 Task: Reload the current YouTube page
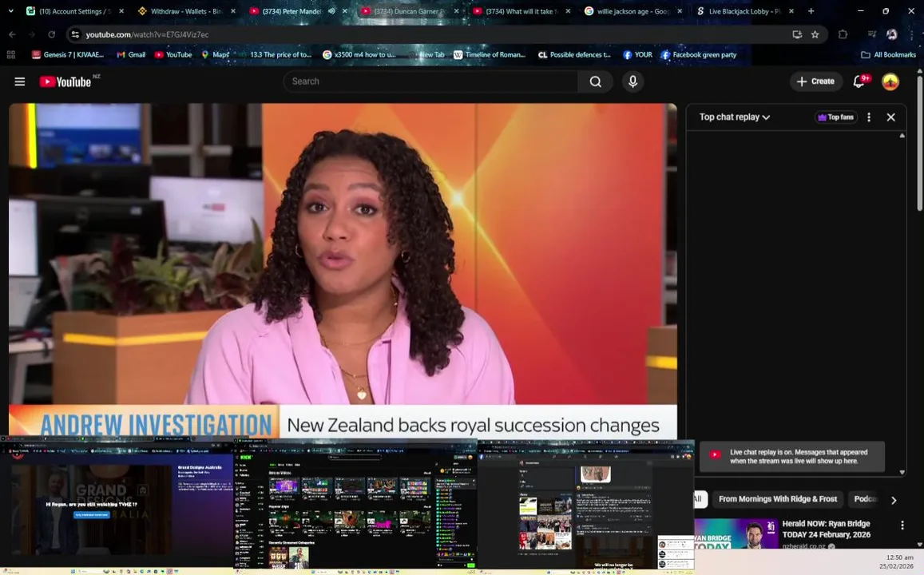point(51,34)
